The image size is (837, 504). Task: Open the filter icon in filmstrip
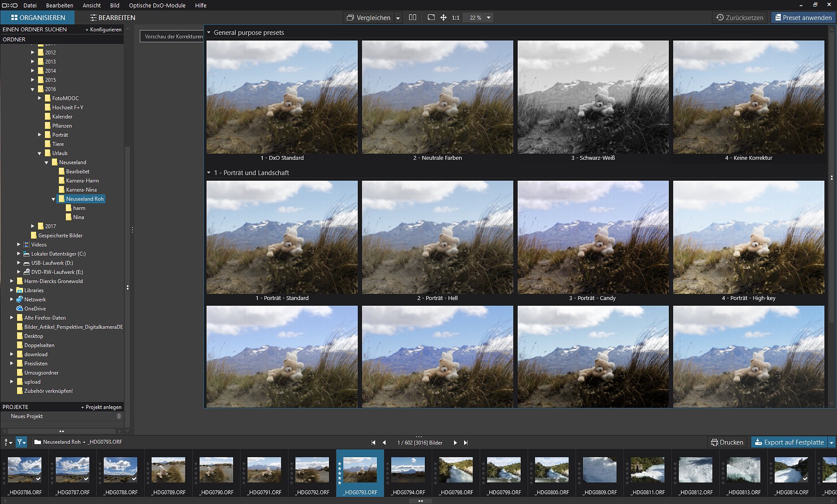[21, 442]
